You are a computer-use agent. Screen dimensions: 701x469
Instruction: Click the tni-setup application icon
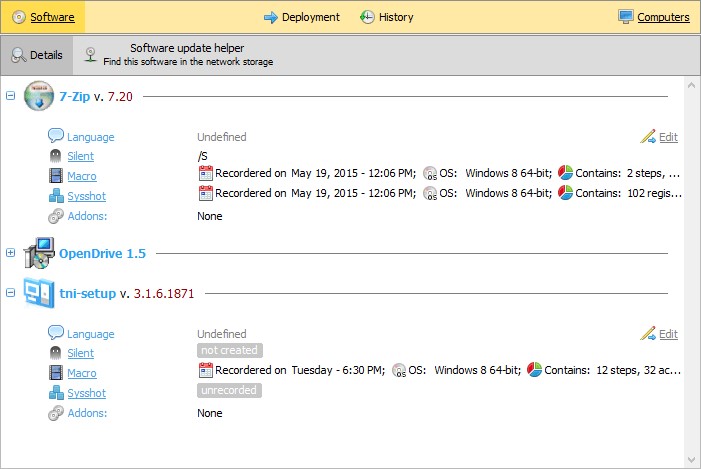(38, 293)
